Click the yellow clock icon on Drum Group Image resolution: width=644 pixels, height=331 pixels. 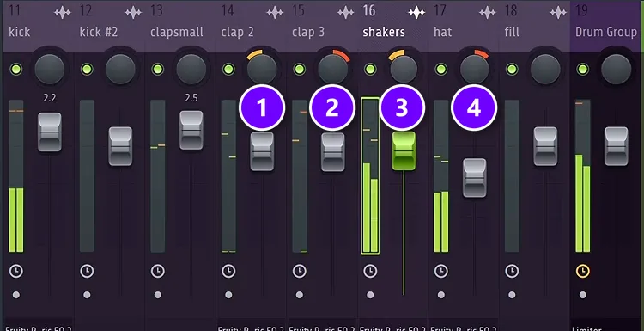pos(583,271)
